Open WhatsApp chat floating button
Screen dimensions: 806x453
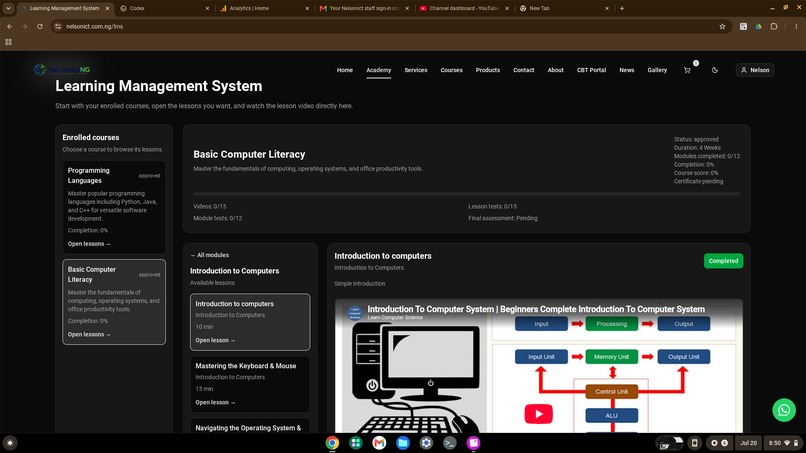[783, 410]
